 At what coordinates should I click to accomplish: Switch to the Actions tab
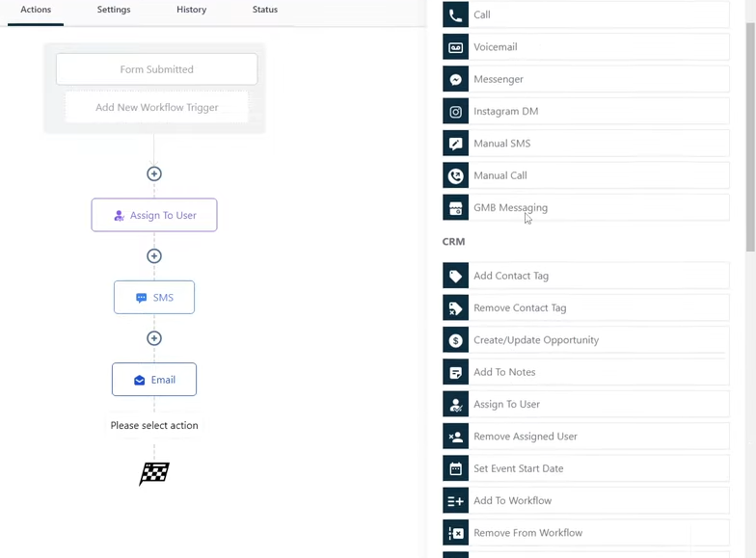[36, 10]
